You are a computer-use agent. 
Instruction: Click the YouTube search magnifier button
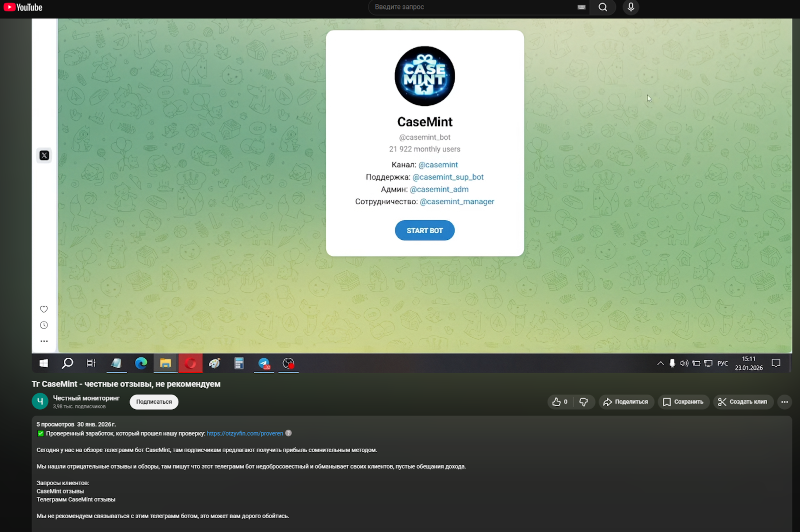[602, 7]
